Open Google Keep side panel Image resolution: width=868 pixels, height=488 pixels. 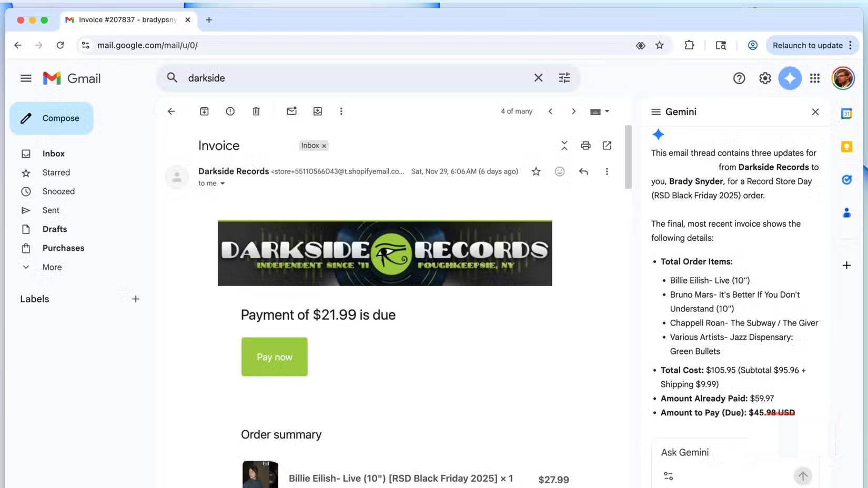(x=846, y=147)
